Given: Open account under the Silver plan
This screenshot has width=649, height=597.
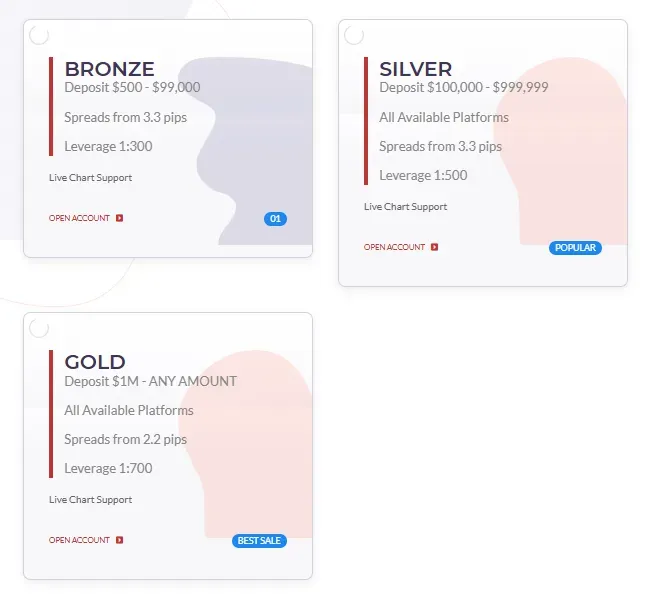Looking at the screenshot, I should tap(394, 247).
